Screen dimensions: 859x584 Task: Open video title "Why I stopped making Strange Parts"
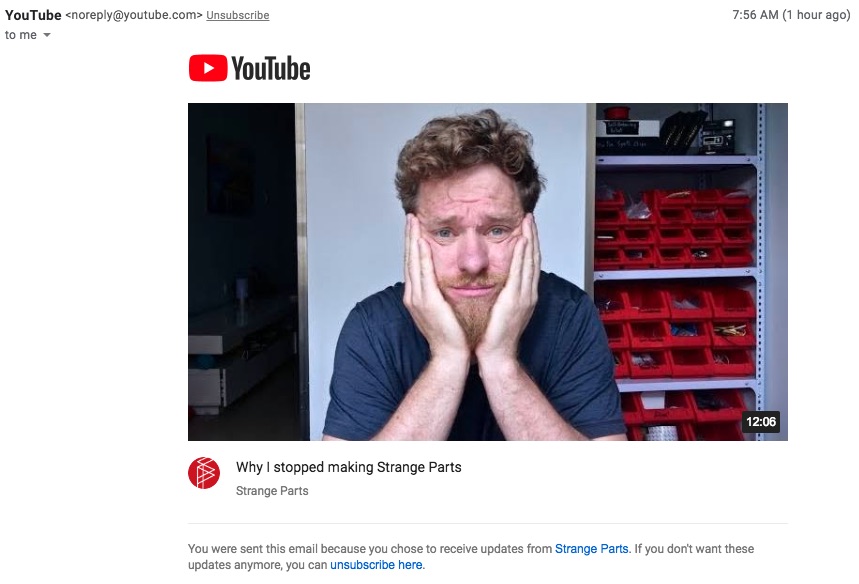click(x=348, y=467)
